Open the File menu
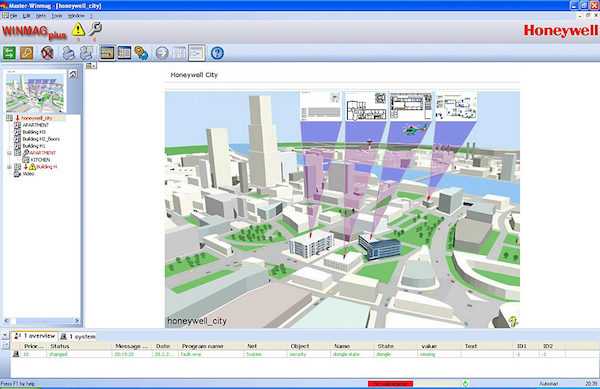The image size is (600, 389). (x=13, y=16)
